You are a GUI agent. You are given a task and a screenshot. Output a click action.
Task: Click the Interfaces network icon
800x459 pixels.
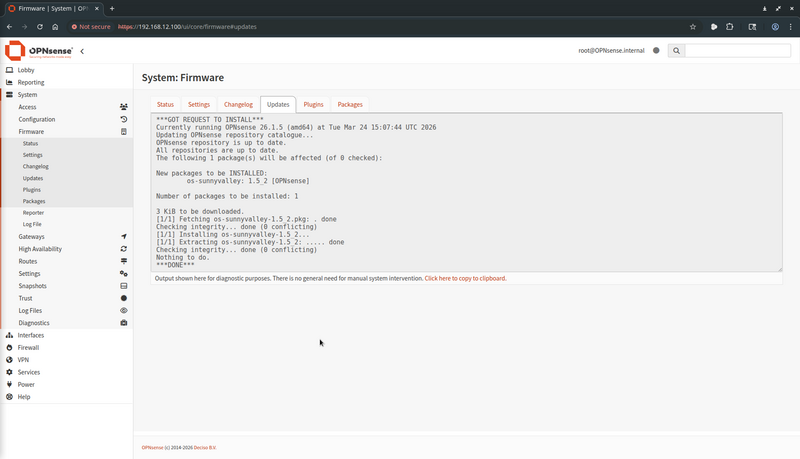(x=9, y=335)
